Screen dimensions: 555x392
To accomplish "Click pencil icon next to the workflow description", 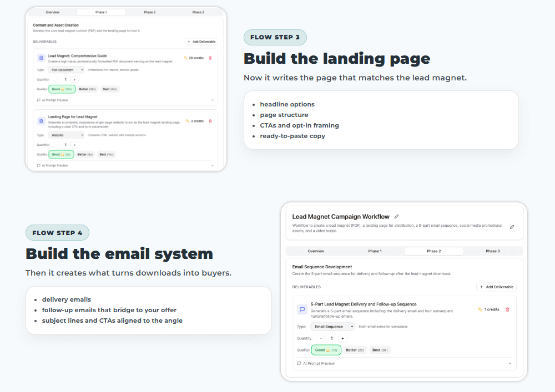I will pos(512,227).
